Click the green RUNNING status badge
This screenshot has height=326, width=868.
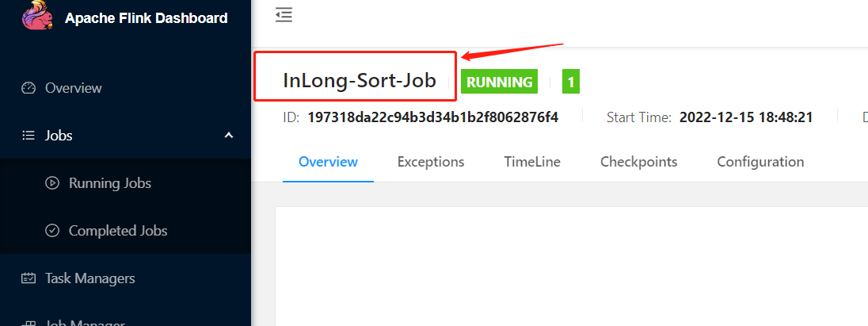click(x=499, y=82)
